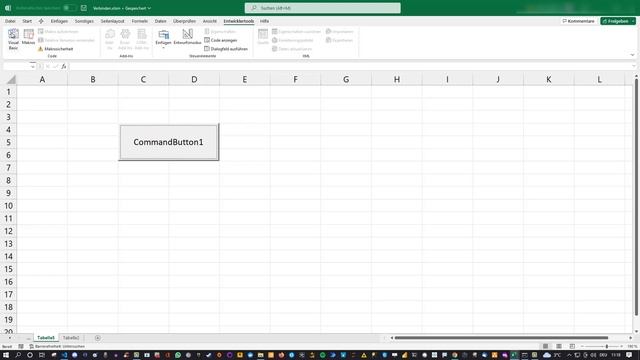
Task: Open the Kommentare pane
Action: point(578,21)
